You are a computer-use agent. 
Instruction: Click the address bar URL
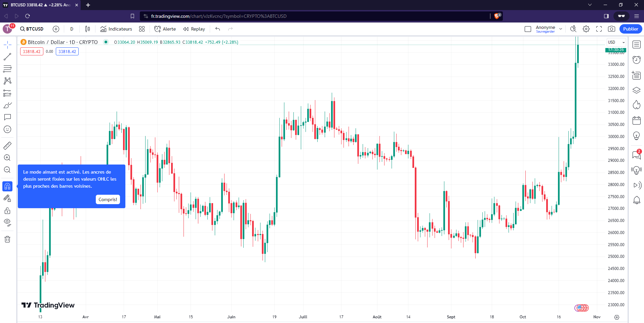tap(219, 16)
